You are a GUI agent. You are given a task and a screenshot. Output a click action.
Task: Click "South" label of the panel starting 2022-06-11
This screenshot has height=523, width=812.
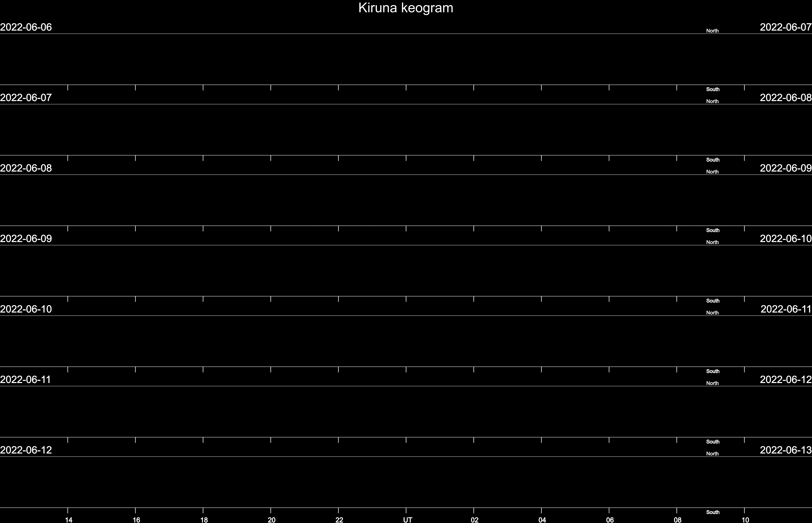pyautogui.click(x=713, y=442)
